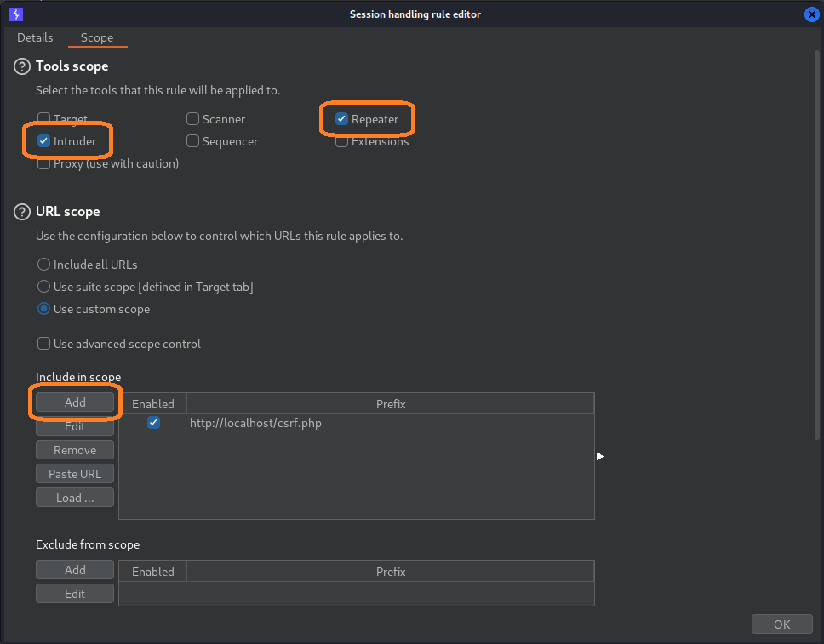This screenshot has height=644, width=824.
Task: Click the Prefix column header
Action: [391, 403]
